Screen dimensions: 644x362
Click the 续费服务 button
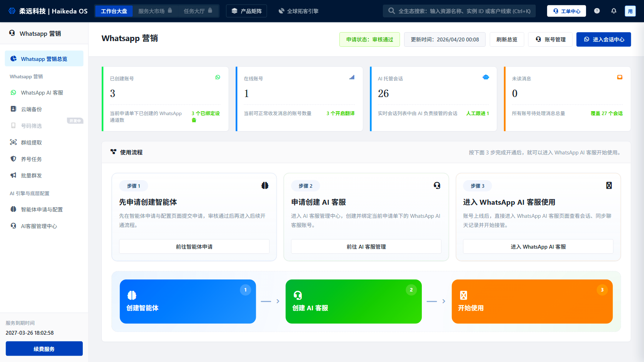click(44, 349)
